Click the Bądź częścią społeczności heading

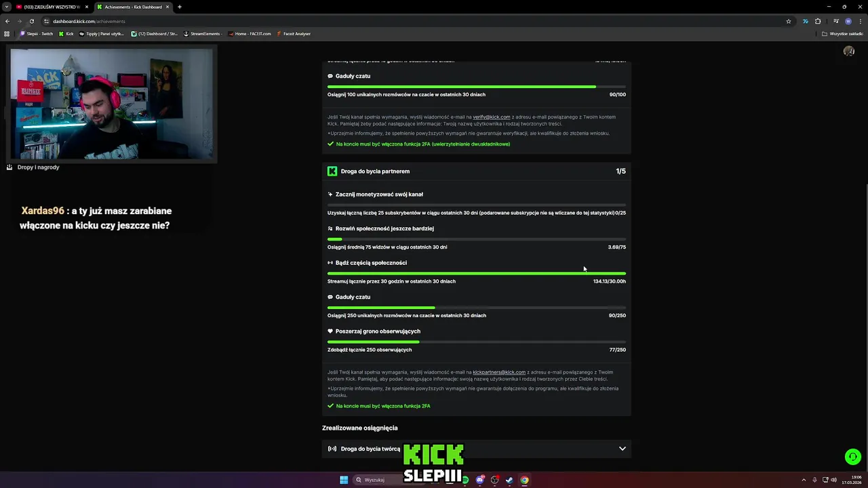(x=371, y=263)
